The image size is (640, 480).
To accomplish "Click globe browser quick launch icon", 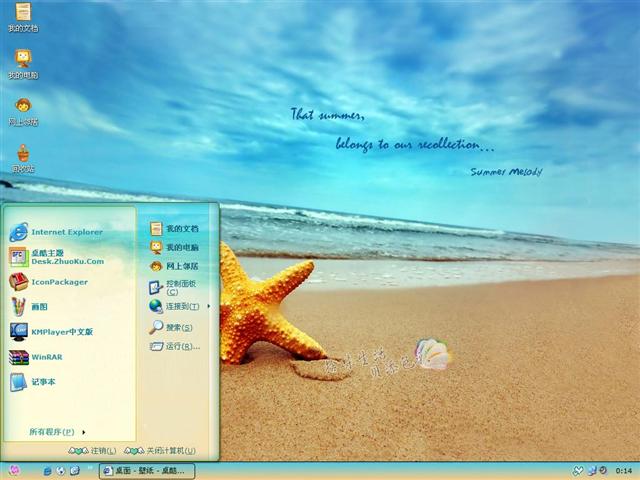I will coord(61,471).
